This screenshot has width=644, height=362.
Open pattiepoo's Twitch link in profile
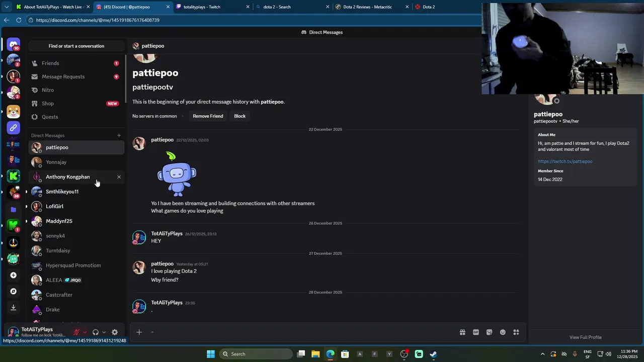point(565,161)
